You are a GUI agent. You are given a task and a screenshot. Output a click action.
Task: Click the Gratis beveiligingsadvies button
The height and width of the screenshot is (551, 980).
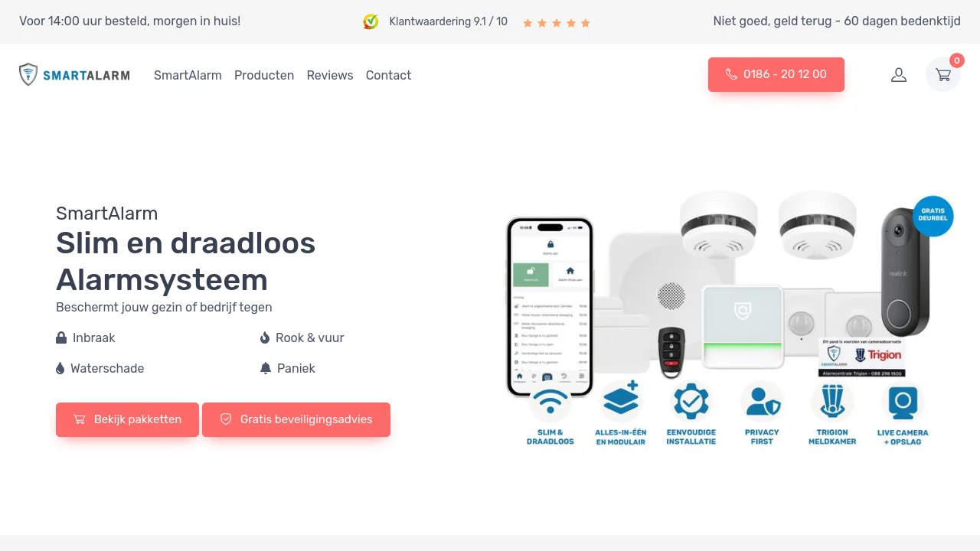pos(296,419)
